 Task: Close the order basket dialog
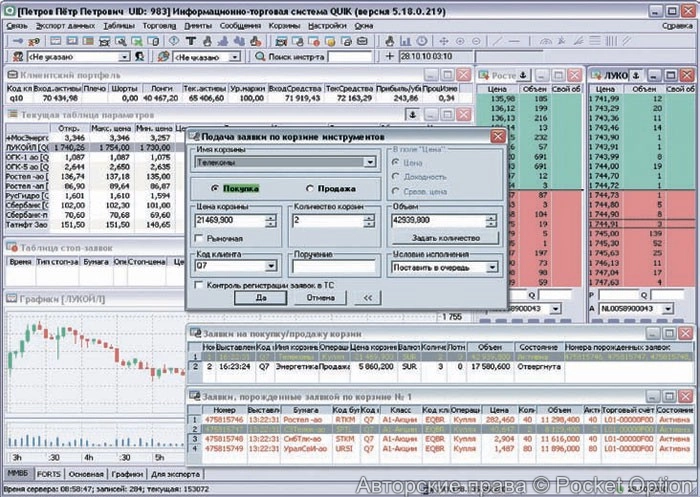tap(497, 136)
